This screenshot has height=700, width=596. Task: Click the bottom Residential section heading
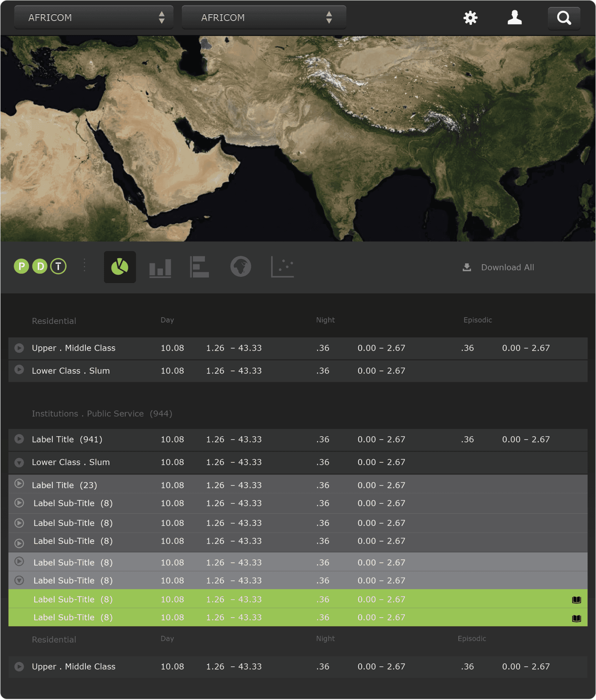click(x=54, y=639)
